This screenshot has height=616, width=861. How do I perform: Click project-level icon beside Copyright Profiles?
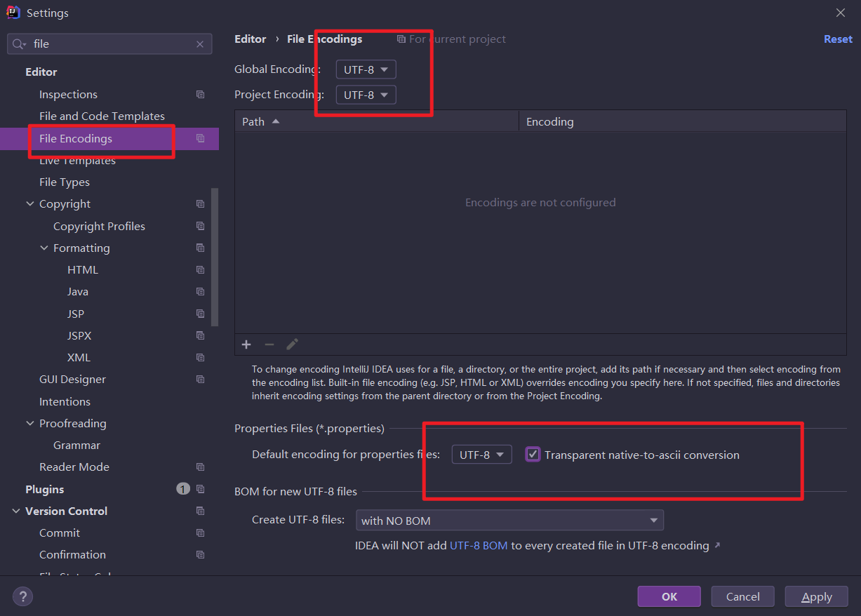(x=201, y=227)
